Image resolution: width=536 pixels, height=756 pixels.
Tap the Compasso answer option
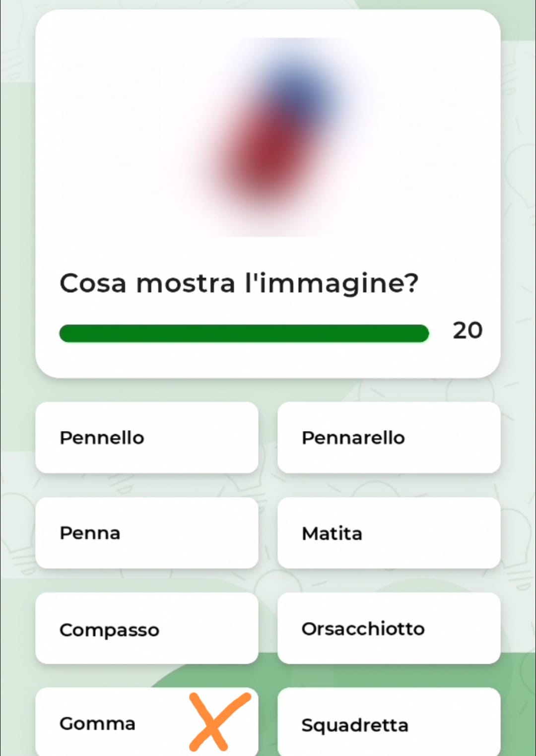(x=147, y=629)
